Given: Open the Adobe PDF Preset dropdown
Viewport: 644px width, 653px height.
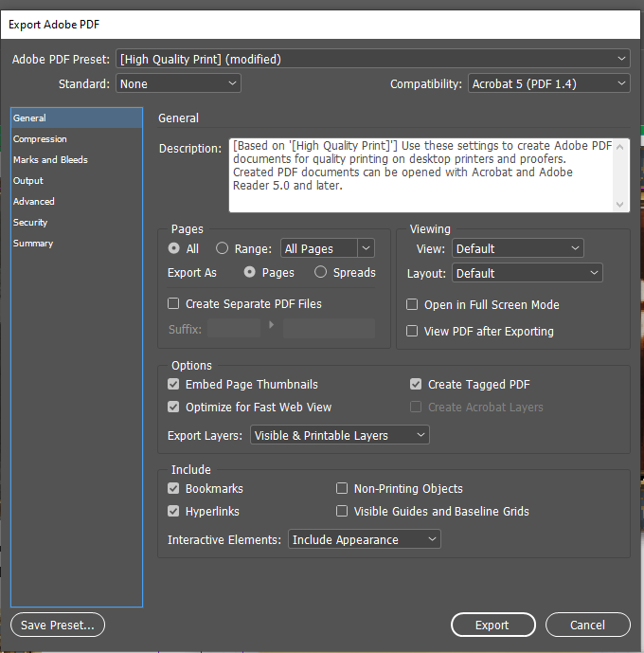Looking at the screenshot, I should (373, 59).
